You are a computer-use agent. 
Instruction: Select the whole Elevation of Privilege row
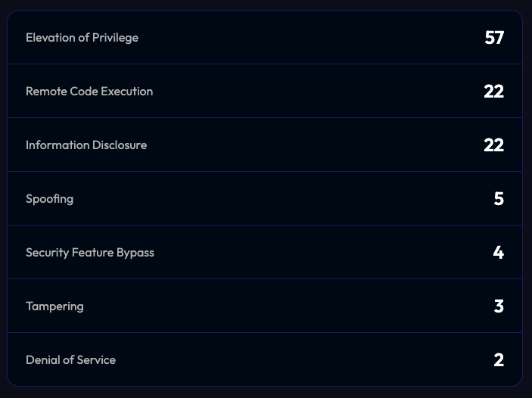(265, 38)
